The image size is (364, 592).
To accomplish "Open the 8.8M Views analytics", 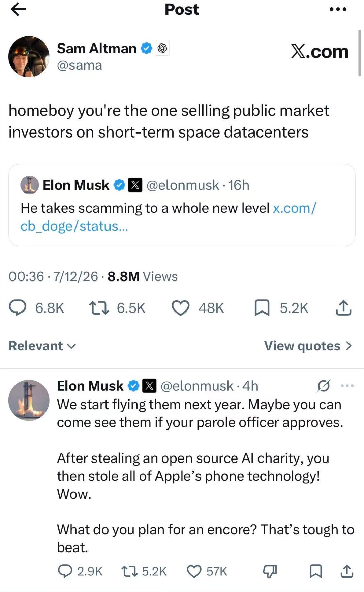I will pyautogui.click(x=142, y=276).
